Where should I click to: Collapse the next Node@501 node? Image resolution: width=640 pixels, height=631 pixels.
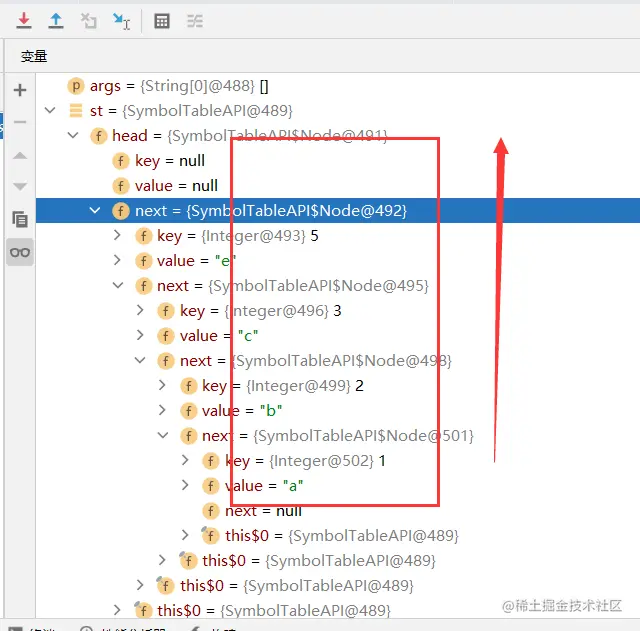[163, 435]
